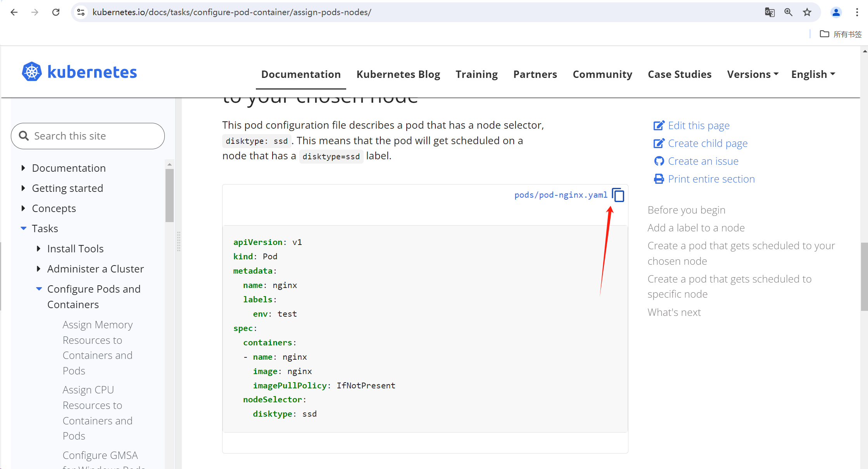Expand the Administer a Cluster node
Screen dimensions: 868x469
(x=38, y=269)
